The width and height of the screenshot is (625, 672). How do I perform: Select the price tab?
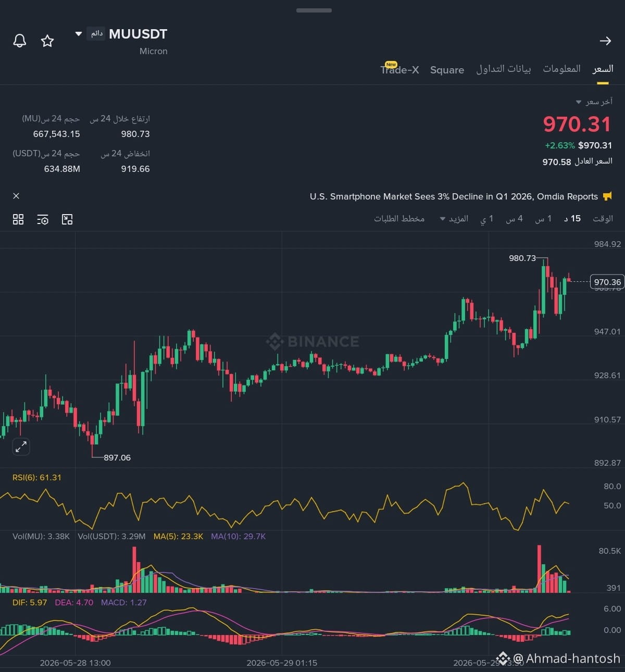(603, 69)
